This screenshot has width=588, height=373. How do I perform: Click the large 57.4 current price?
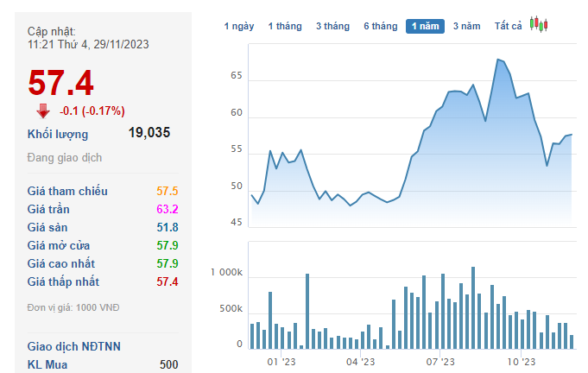[60, 84]
